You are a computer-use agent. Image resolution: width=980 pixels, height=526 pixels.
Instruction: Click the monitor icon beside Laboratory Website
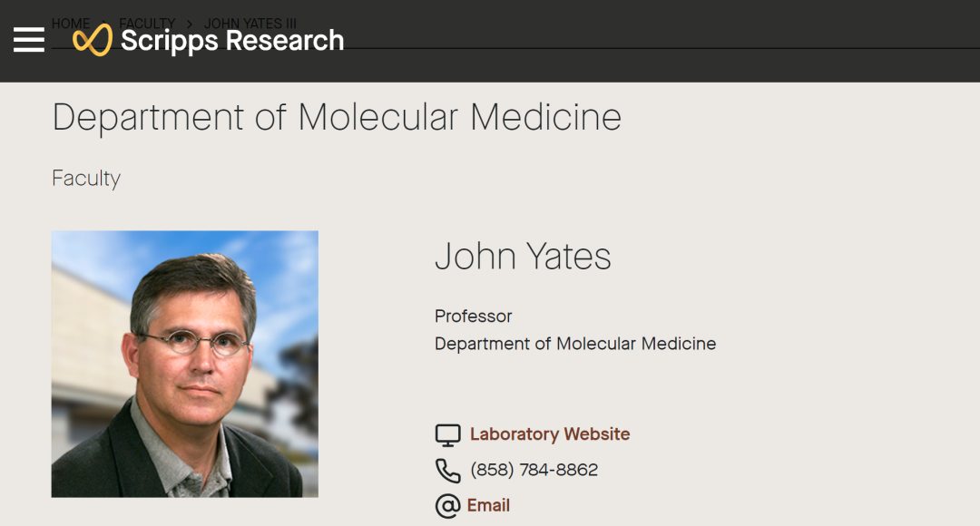pos(447,435)
